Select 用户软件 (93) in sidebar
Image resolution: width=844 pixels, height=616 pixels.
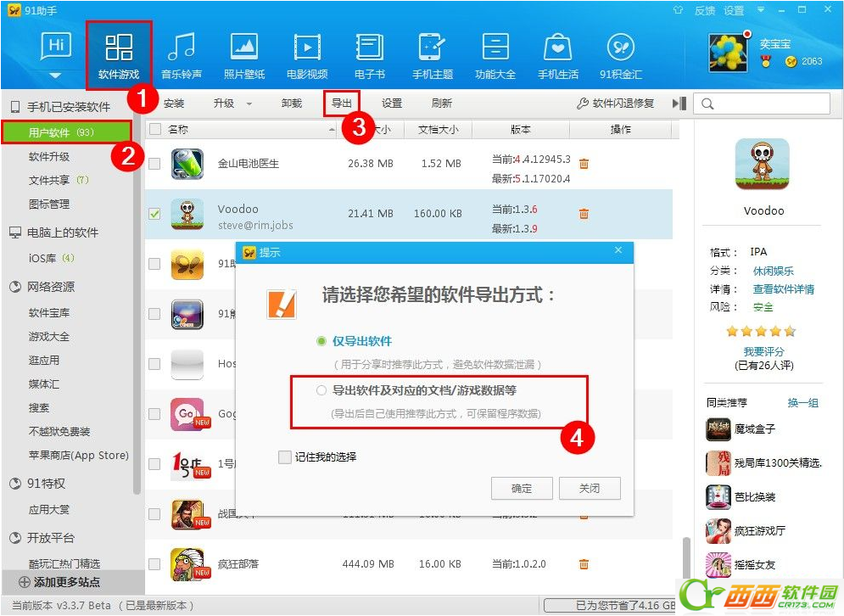[66, 132]
